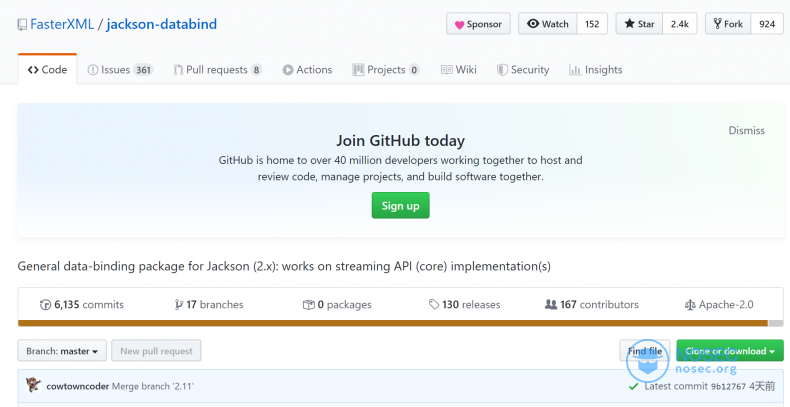Open the 2.4k stargazers count
This screenshot has width=790, height=407.
coord(680,24)
